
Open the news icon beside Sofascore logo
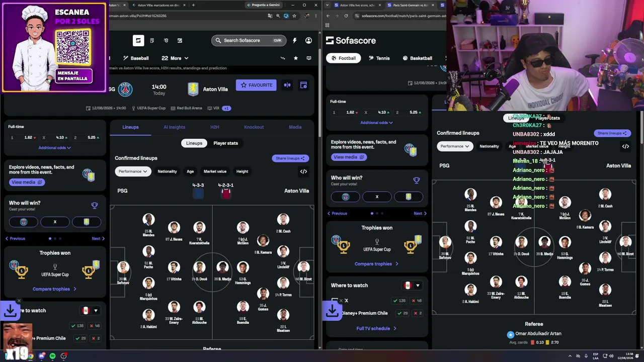(x=152, y=40)
